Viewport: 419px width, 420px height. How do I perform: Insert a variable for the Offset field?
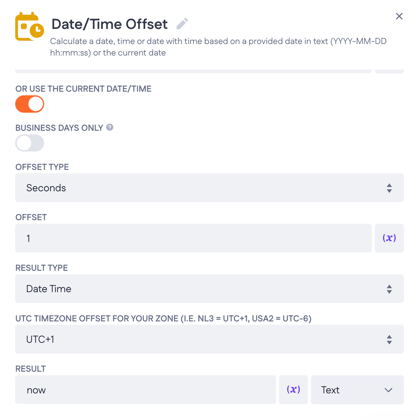pos(389,238)
